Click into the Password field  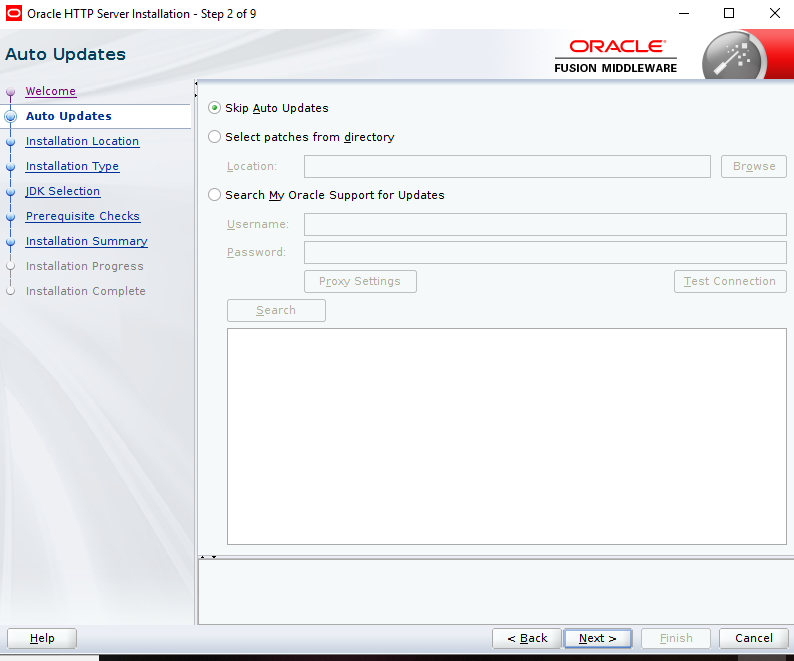click(545, 252)
